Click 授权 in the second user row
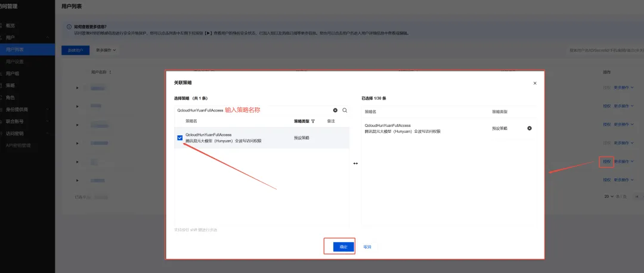The height and width of the screenshot is (273, 644). 606,106
